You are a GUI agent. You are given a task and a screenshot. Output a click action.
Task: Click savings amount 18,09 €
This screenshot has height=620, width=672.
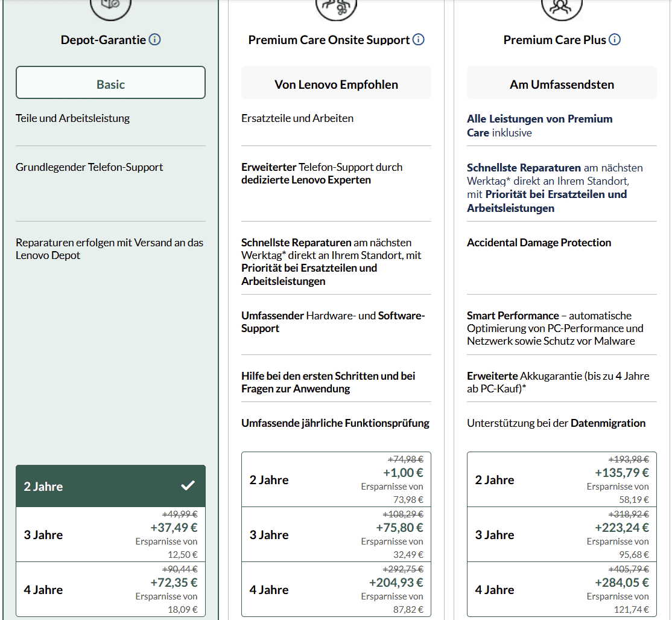point(183,609)
